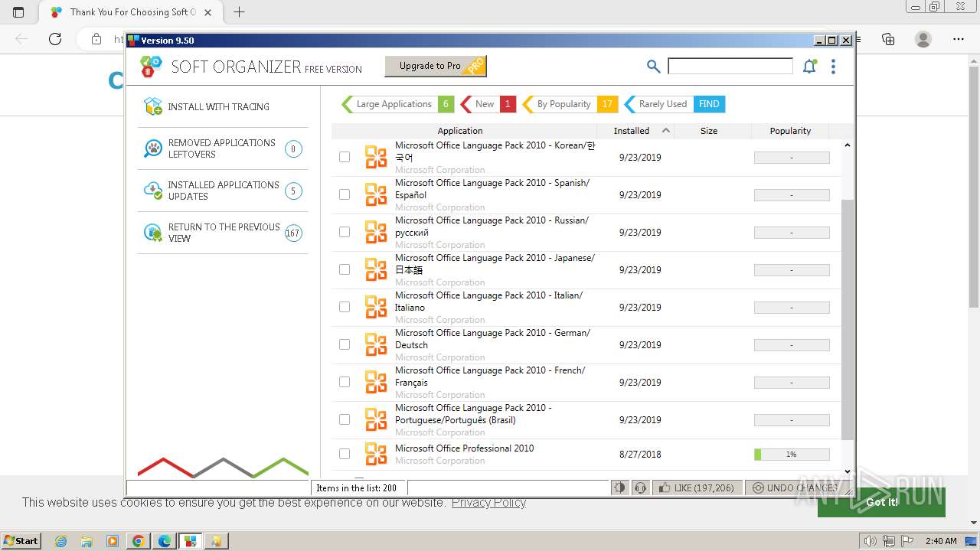The height and width of the screenshot is (551, 980).
Task: Check the Korean Language Pack checkbox
Action: 345,157
